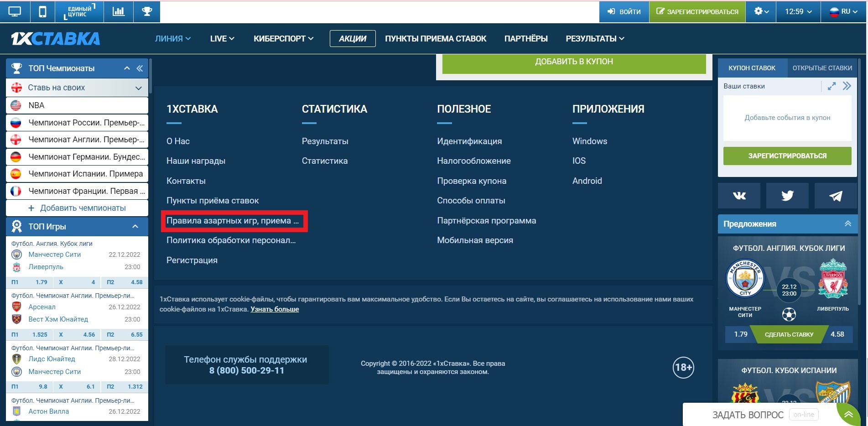Collapse the ТОП Чемпионаты section

tap(127, 68)
